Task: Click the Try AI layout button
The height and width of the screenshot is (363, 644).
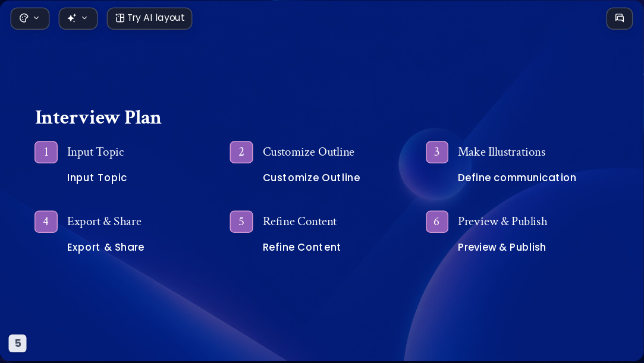Action: 149,18
